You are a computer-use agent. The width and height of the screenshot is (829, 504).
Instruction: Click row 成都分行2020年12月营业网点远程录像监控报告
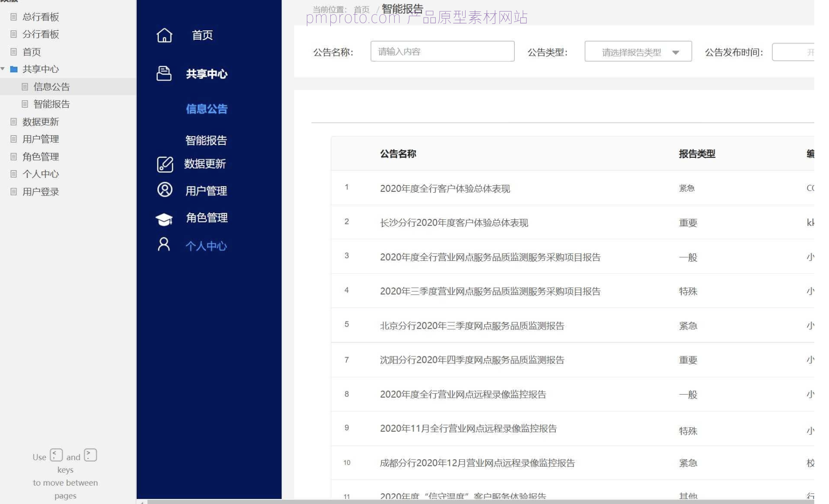(x=572, y=463)
